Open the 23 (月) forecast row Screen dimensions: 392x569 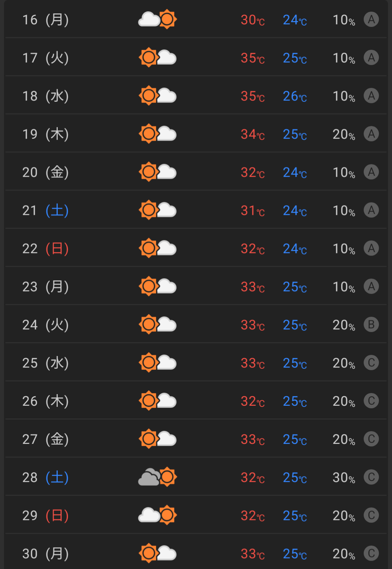point(196,286)
